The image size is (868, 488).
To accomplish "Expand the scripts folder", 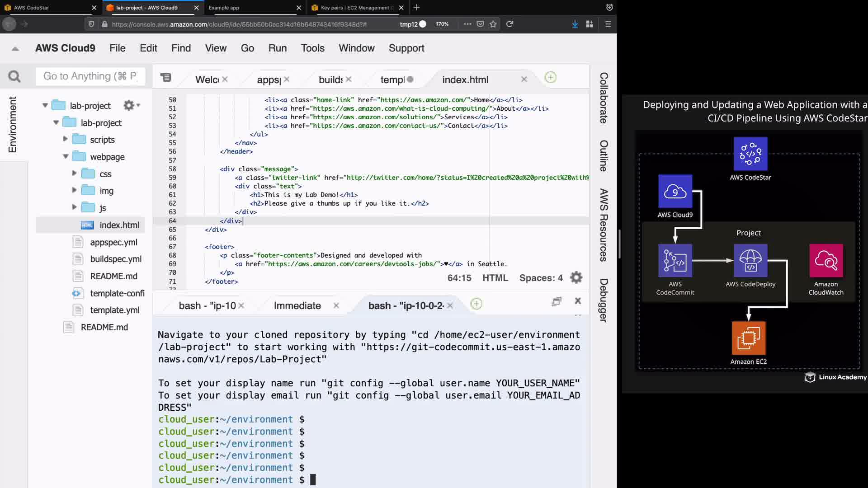I will click(65, 139).
